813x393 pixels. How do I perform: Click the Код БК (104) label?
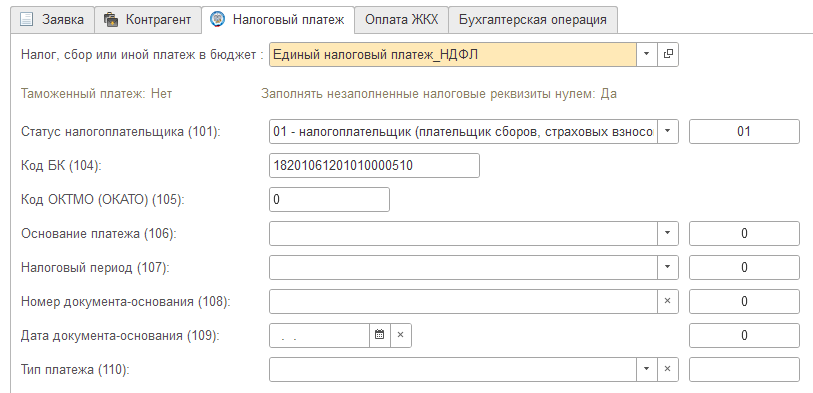[62, 166]
